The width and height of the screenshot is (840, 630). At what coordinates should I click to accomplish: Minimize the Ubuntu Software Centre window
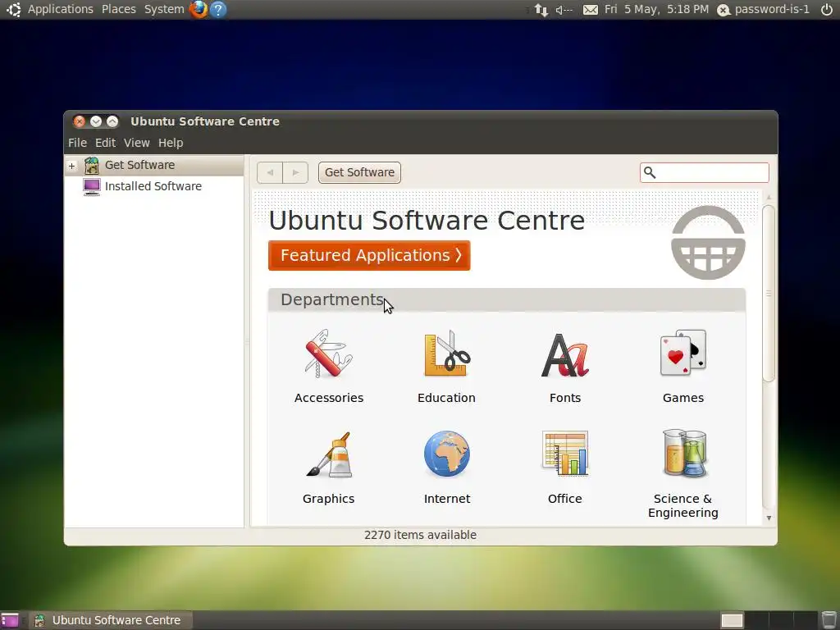pyautogui.click(x=96, y=121)
